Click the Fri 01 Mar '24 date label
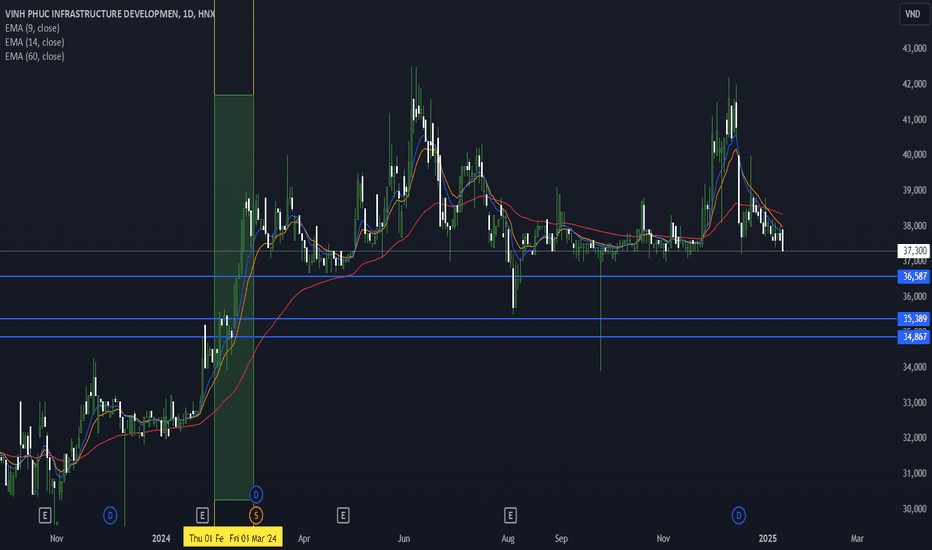 coord(253,538)
